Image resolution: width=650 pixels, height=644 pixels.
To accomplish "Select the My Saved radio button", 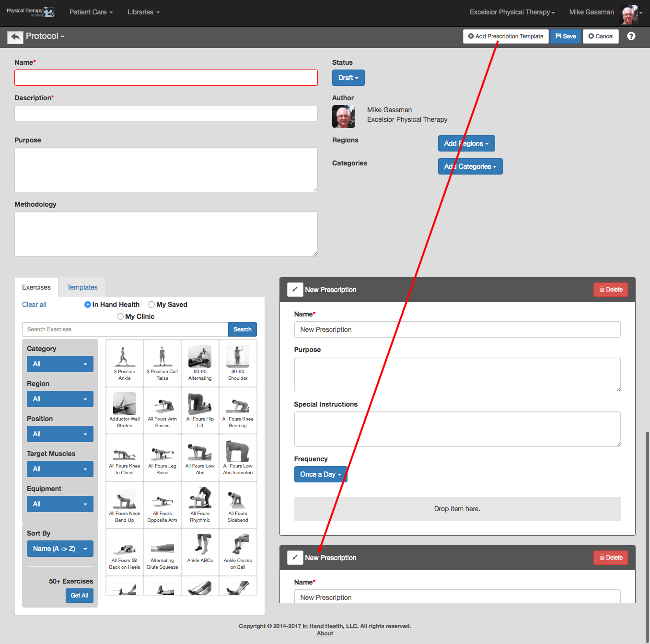I will pos(151,304).
